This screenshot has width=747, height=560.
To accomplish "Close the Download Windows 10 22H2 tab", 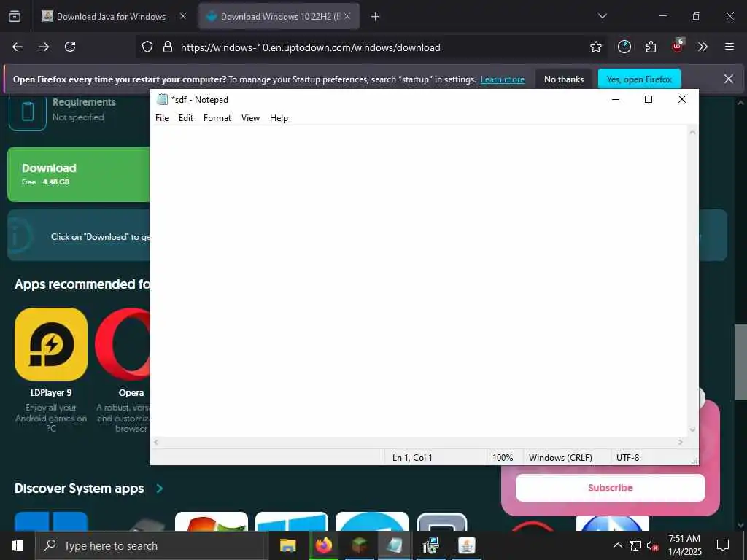I will pos(347,16).
